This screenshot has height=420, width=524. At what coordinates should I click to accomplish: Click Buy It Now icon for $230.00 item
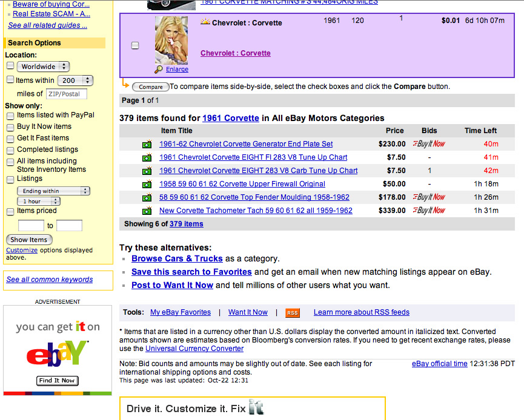pos(428,144)
